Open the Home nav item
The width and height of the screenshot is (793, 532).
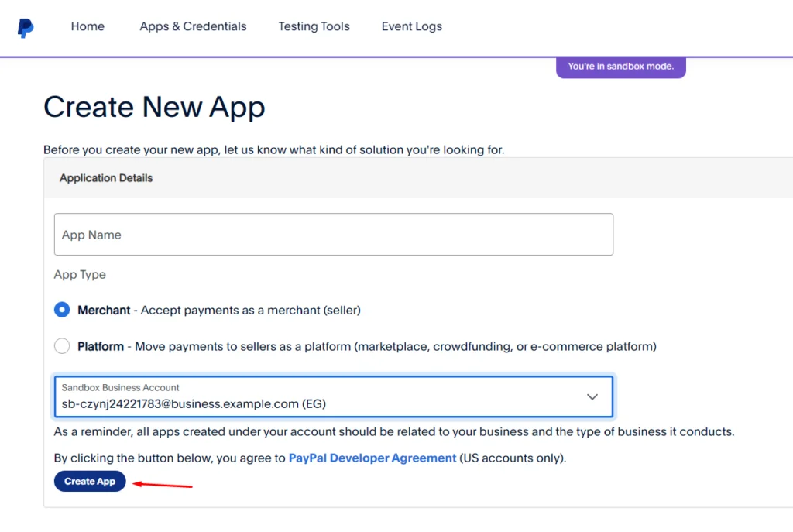pos(88,26)
